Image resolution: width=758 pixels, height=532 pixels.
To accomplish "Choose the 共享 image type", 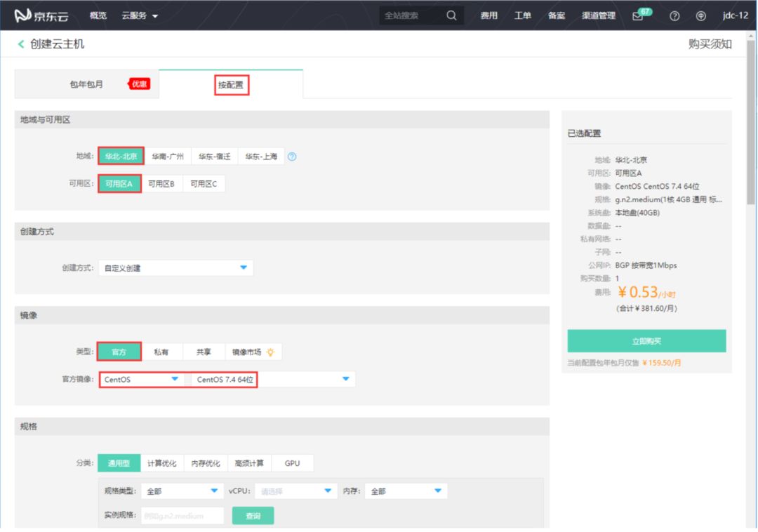I will [204, 352].
